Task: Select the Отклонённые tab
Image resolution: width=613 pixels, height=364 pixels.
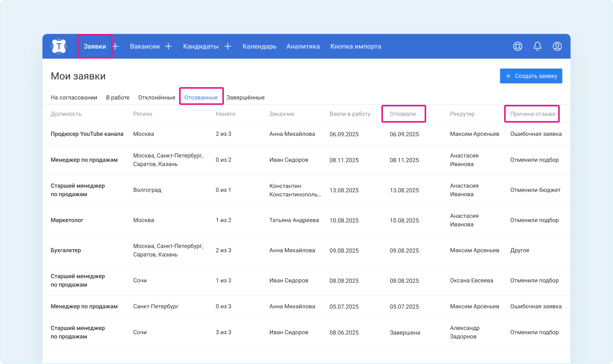Action: [157, 98]
